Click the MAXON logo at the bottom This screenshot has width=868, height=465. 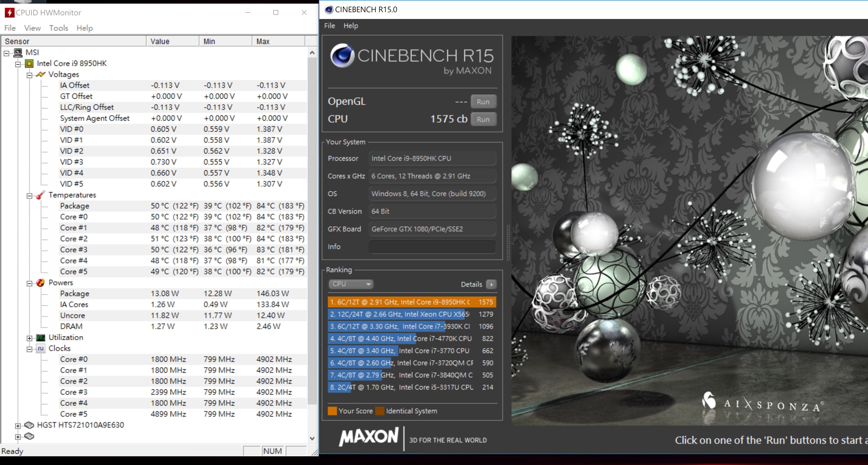[x=369, y=437]
